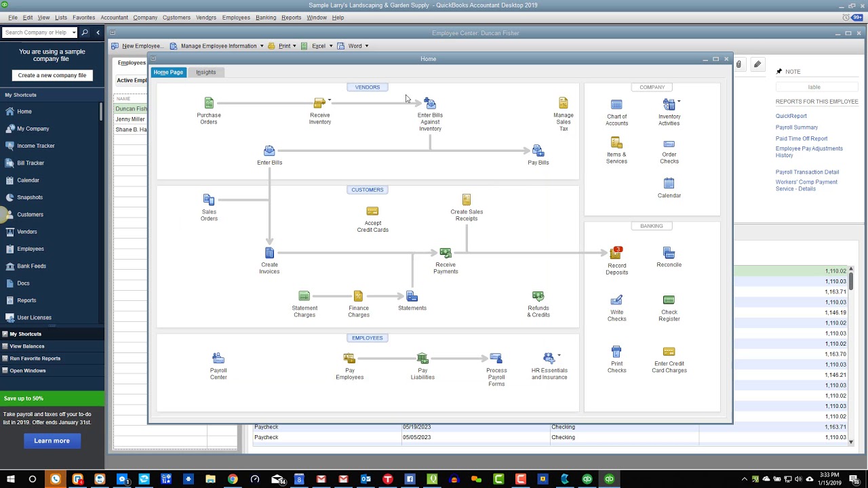Open the Company panel Calendar icon
868x488 pixels.
tap(669, 184)
